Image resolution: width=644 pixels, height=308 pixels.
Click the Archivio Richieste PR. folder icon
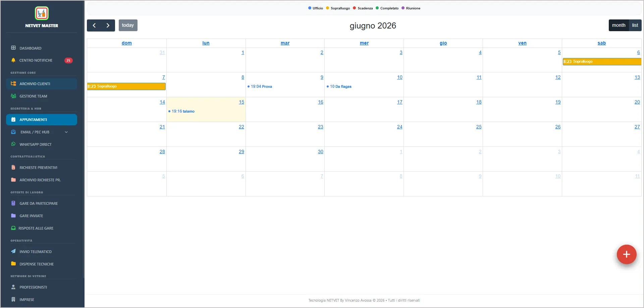13,180
